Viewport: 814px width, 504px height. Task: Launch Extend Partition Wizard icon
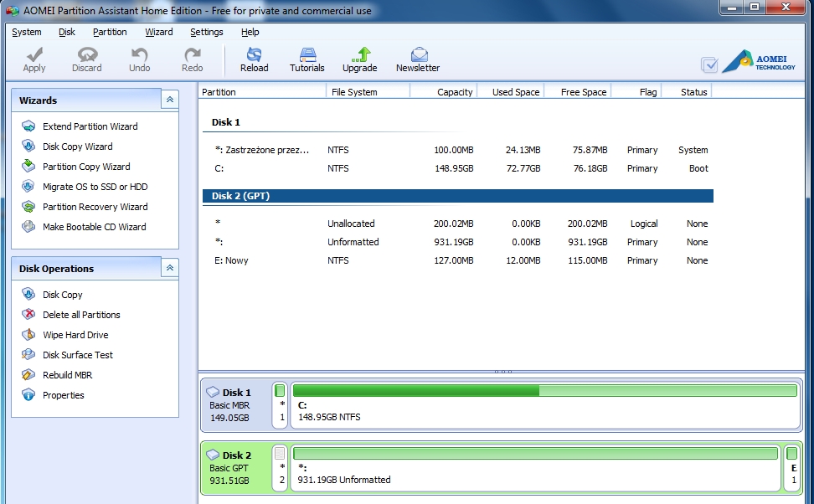(x=28, y=126)
